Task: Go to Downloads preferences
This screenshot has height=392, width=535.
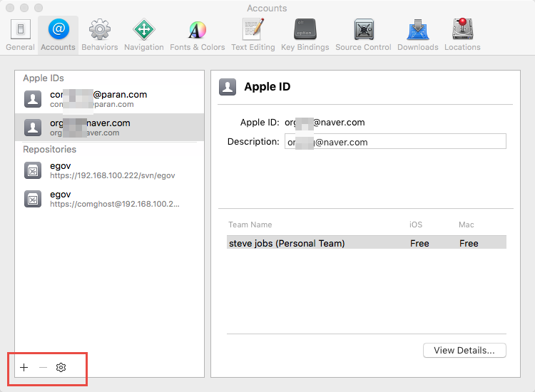Action: (417, 34)
